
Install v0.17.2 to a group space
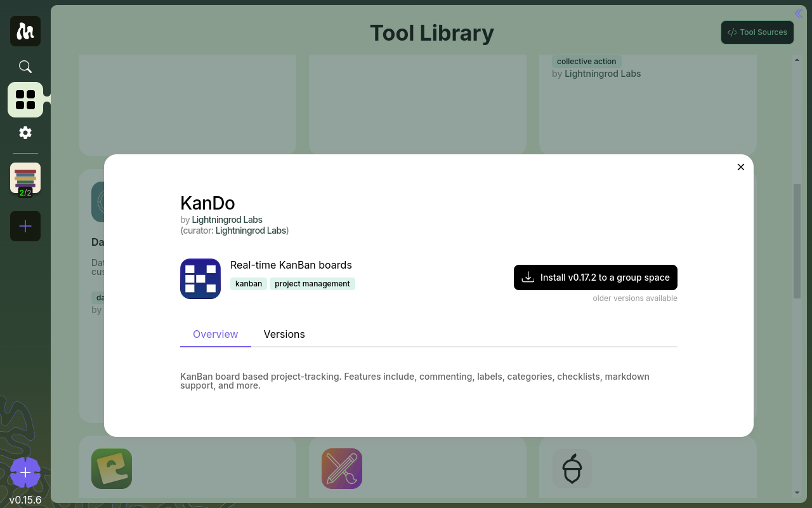(x=596, y=277)
